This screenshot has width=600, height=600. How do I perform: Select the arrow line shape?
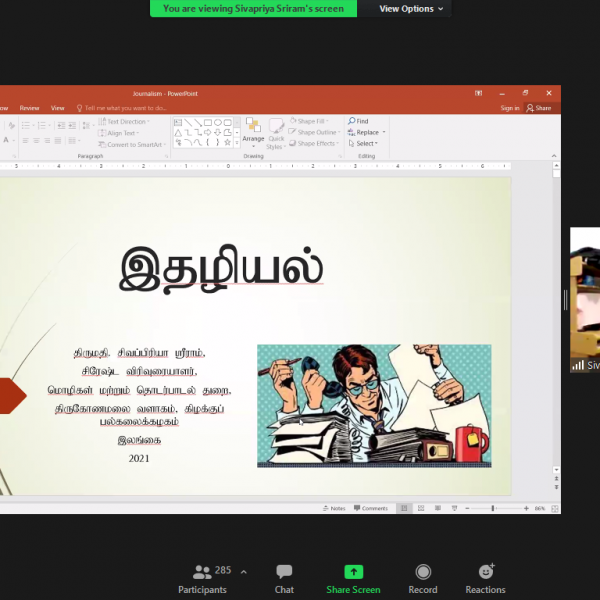[x=198, y=122]
